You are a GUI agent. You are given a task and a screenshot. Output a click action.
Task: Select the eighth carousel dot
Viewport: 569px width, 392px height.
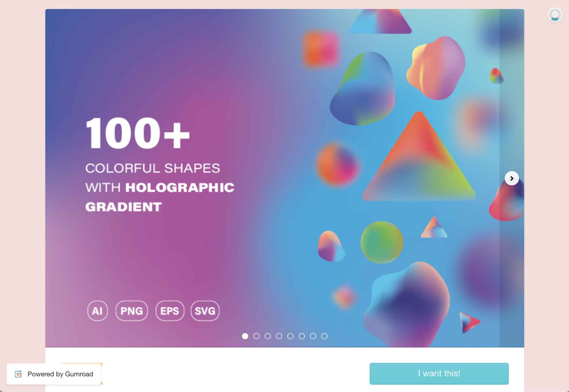point(324,336)
